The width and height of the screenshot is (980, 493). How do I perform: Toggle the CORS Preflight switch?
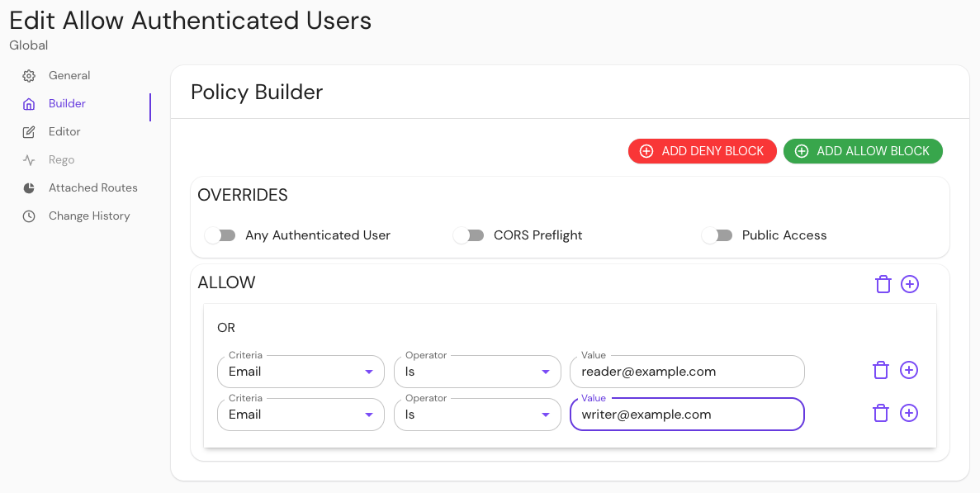469,235
